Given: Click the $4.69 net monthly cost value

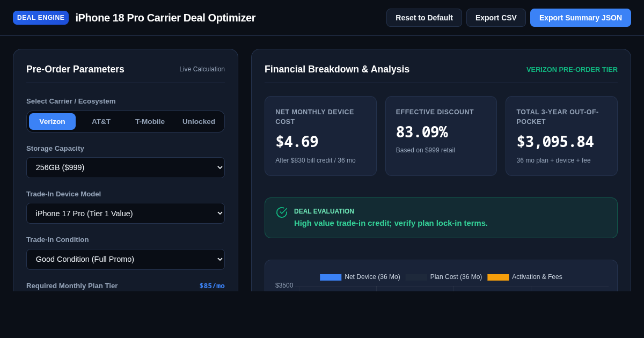Looking at the screenshot, I should click(x=297, y=142).
